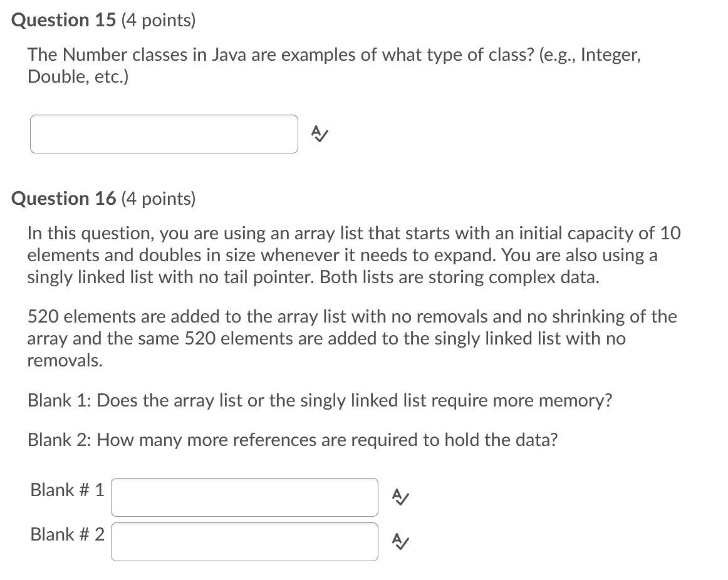Viewport: 728px width, 580px height.
Task: Select the text about Number classes in Java
Action: point(334,66)
